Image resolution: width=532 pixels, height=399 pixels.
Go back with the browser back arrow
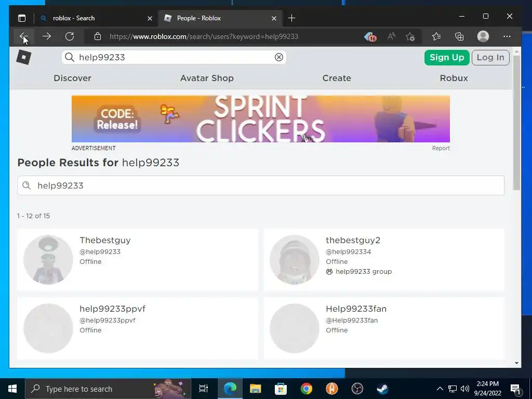(x=23, y=36)
